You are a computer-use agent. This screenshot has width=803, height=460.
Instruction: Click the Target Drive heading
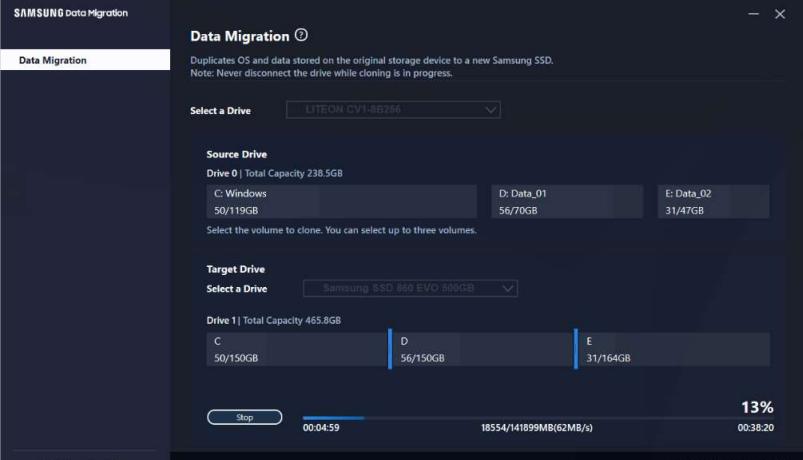236,269
